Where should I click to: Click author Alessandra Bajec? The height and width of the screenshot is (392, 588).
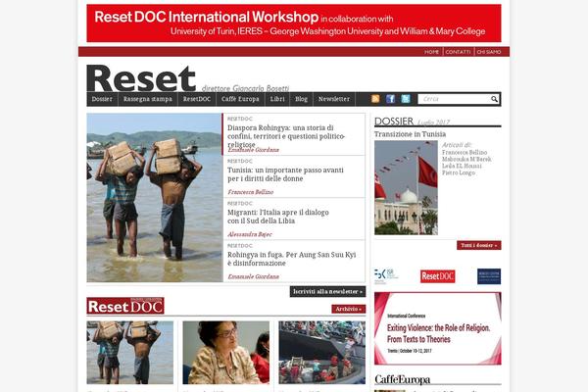[250, 234]
